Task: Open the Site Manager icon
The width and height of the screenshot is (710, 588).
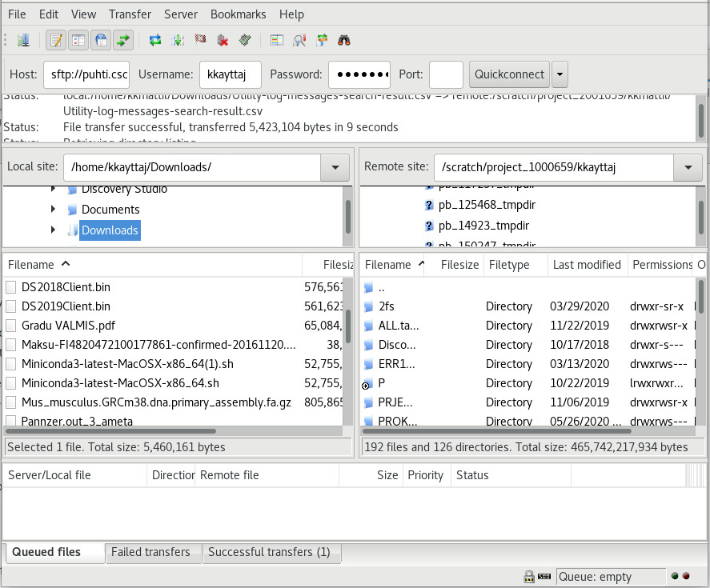Action: point(23,40)
